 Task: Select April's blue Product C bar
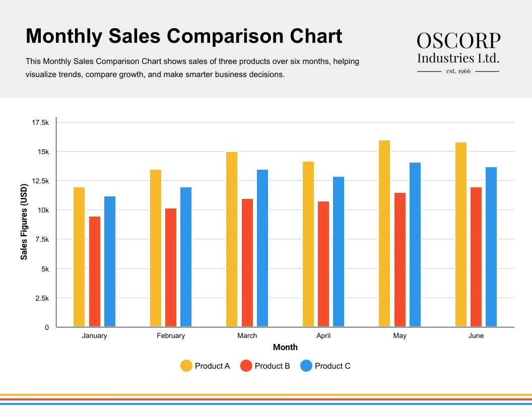click(x=339, y=251)
